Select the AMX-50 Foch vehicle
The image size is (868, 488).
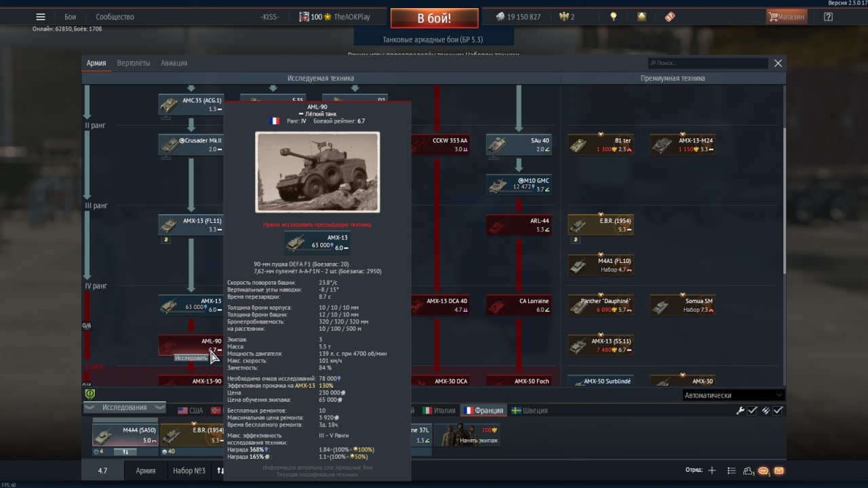pos(519,382)
